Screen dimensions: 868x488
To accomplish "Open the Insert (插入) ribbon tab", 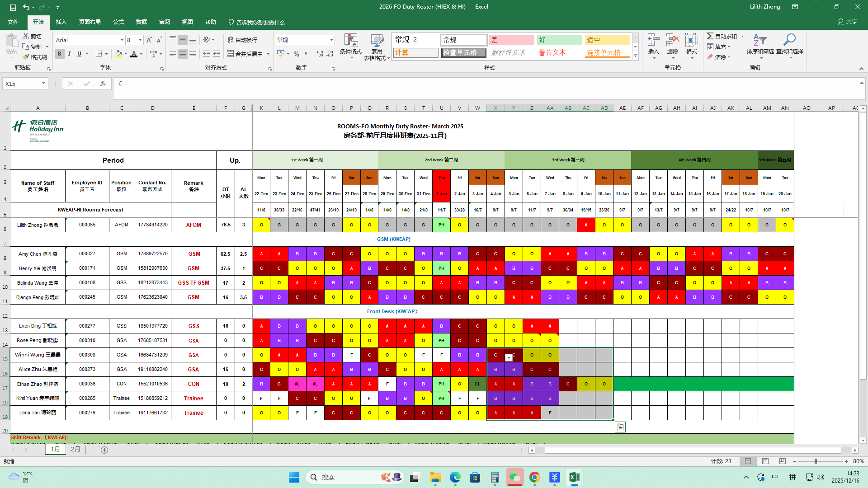I will [61, 22].
